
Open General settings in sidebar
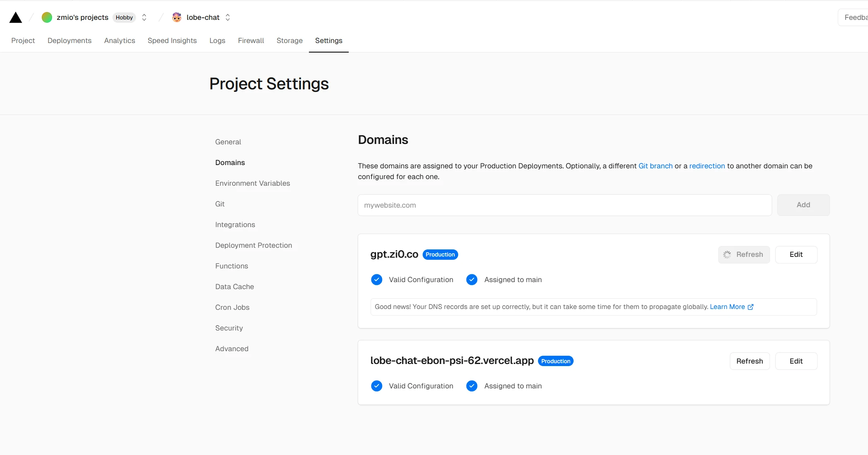coord(228,142)
